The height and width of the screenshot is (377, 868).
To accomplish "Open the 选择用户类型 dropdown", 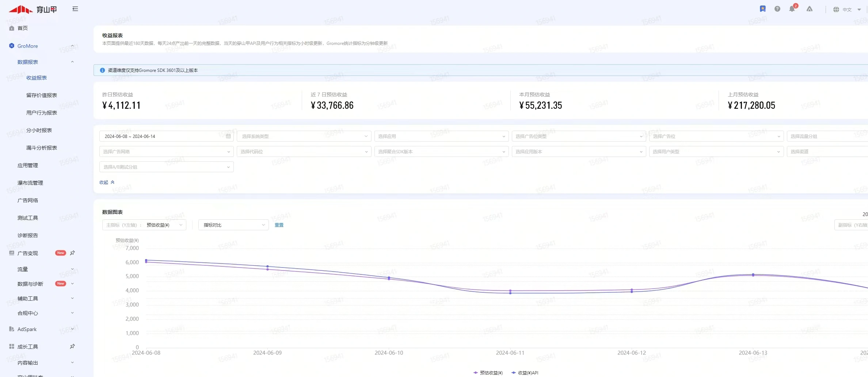I will (x=716, y=151).
